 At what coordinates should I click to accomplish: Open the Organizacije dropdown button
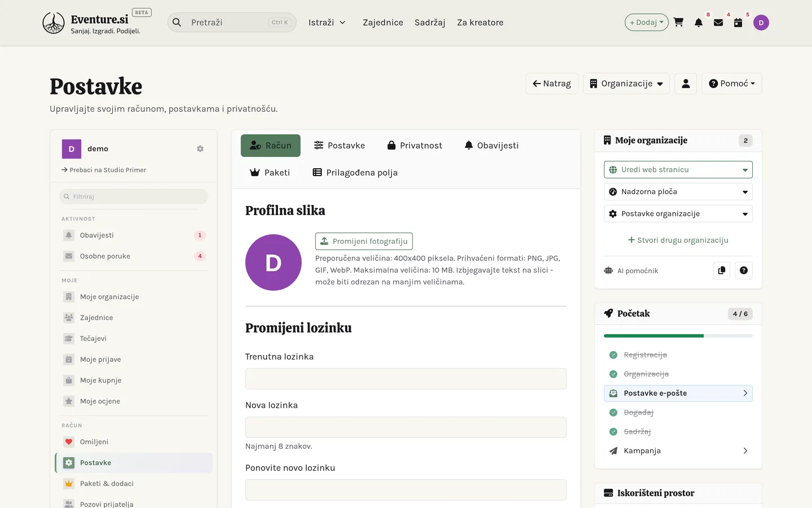click(x=626, y=84)
